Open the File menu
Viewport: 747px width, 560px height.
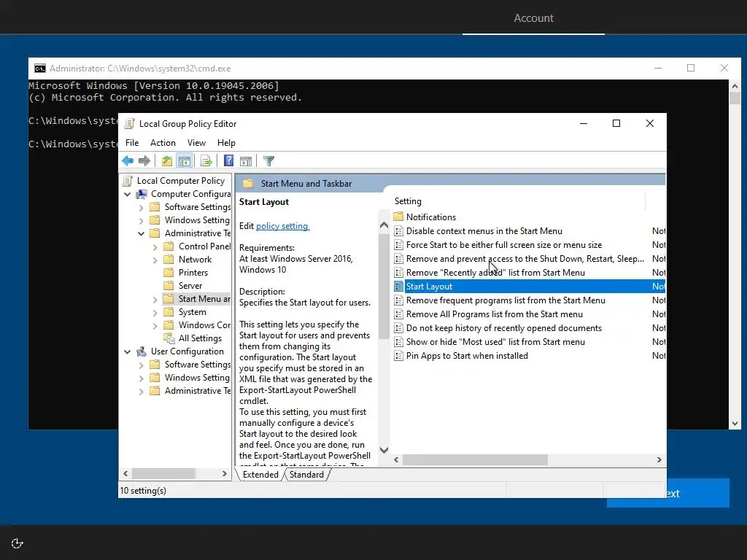pos(132,143)
